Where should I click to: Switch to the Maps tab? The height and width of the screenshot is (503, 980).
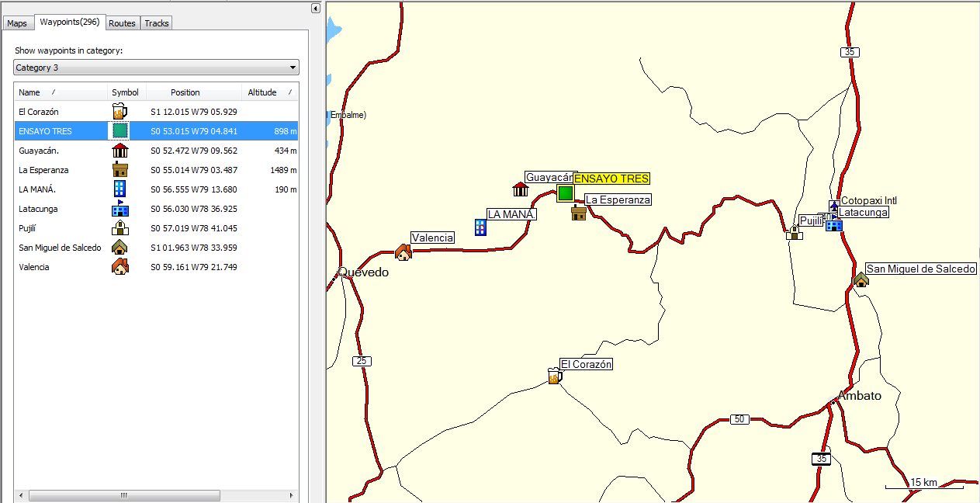pyautogui.click(x=17, y=23)
